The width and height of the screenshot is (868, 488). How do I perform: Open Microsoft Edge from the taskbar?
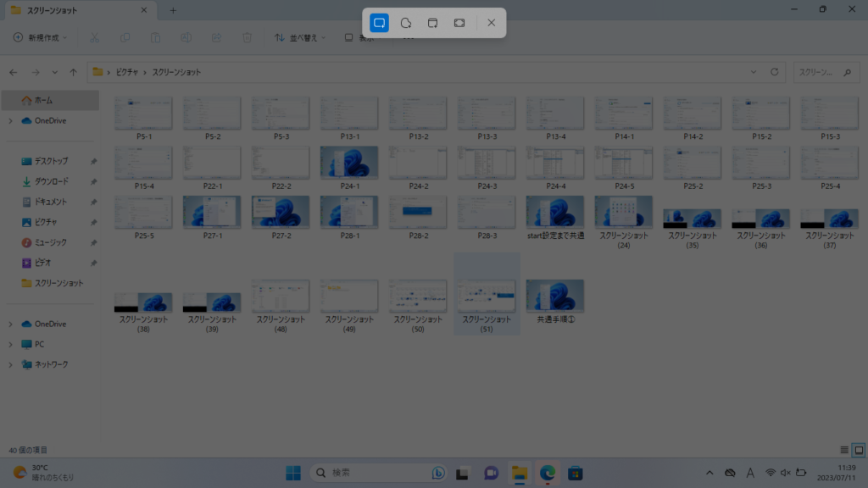548,473
